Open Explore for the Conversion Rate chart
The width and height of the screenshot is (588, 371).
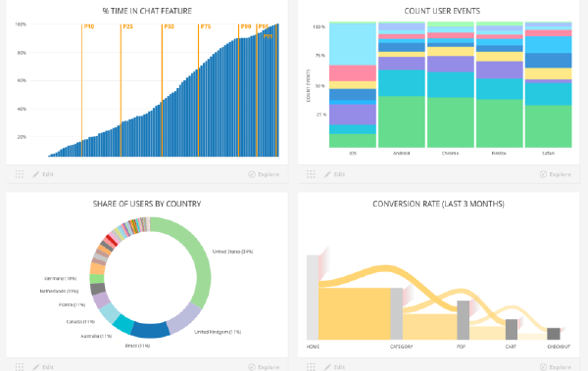556,367
